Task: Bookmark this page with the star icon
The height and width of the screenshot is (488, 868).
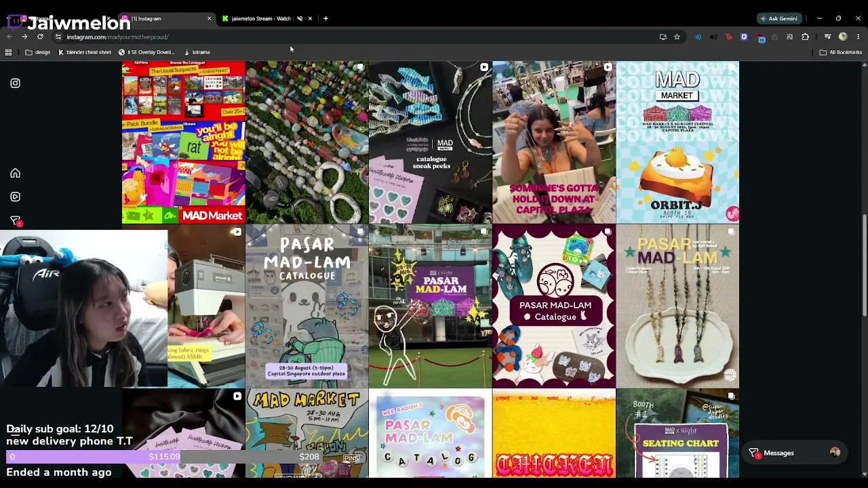Action: 677,37
